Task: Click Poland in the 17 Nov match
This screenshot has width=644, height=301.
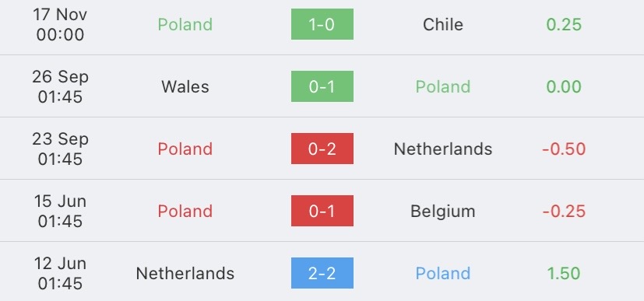Action: [185, 25]
